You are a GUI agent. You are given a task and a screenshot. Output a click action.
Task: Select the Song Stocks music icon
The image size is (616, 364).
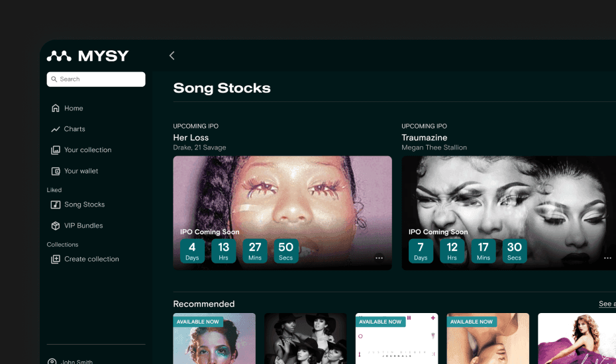tap(56, 205)
